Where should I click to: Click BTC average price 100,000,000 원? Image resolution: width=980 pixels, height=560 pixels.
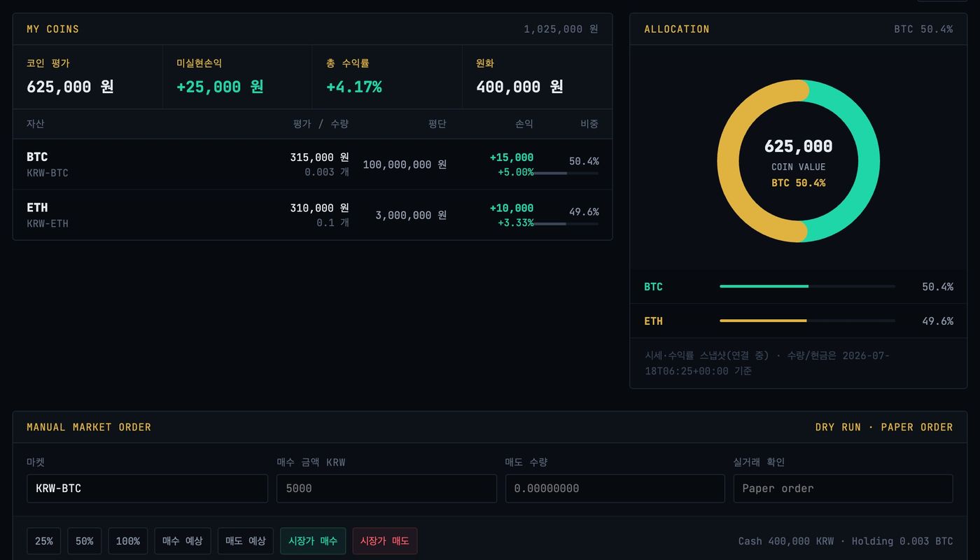coord(405,164)
